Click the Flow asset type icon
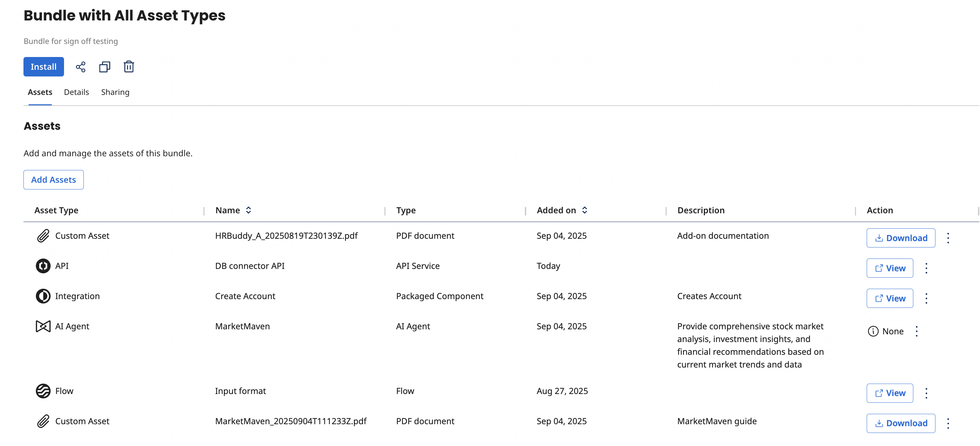980x446 pixels. (43, 391)
